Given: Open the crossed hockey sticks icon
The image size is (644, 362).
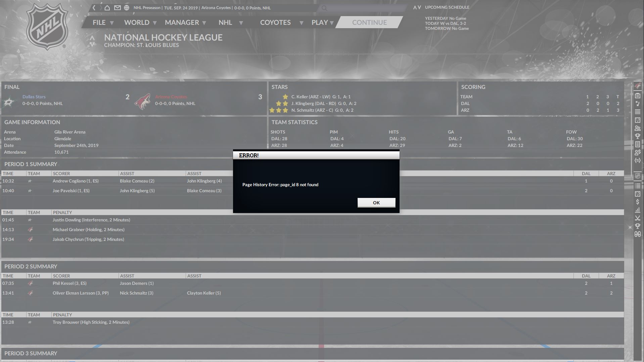Looking at the screenshot, I should (x=637, y=218).
